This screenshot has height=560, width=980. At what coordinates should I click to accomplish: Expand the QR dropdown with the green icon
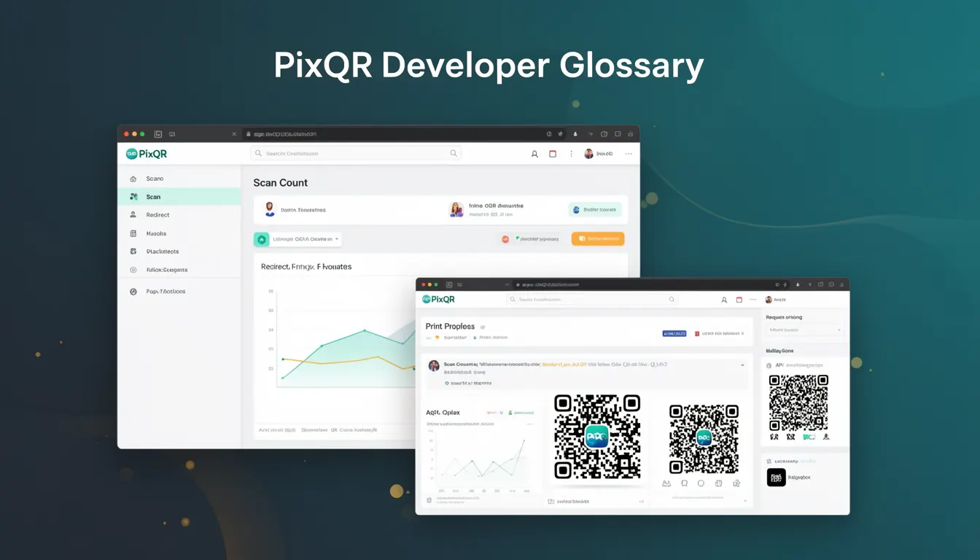click(297, 239)
